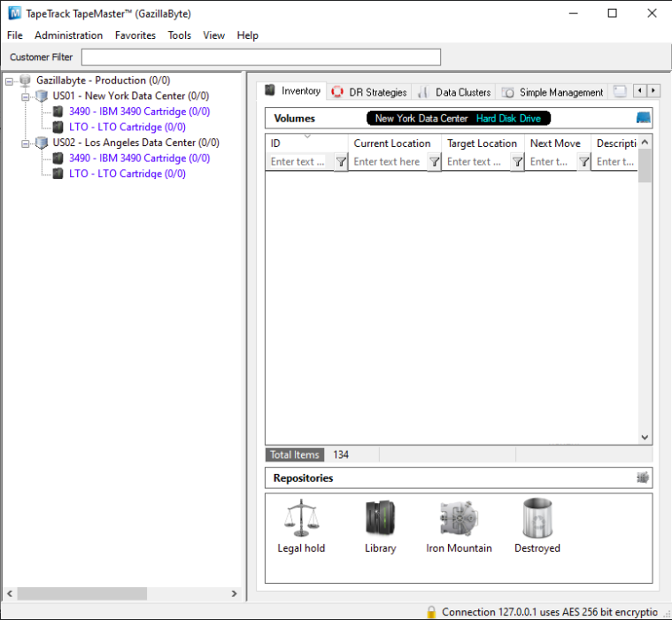Open the Iron Mountain repository
The image size is (672, 620).
click(459, 525)
